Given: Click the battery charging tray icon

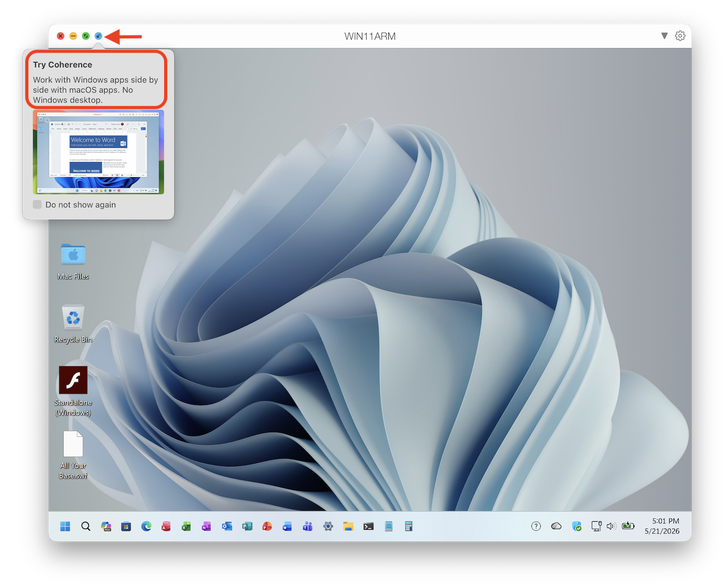Looking at the screenshot, I should click(628, 526).
